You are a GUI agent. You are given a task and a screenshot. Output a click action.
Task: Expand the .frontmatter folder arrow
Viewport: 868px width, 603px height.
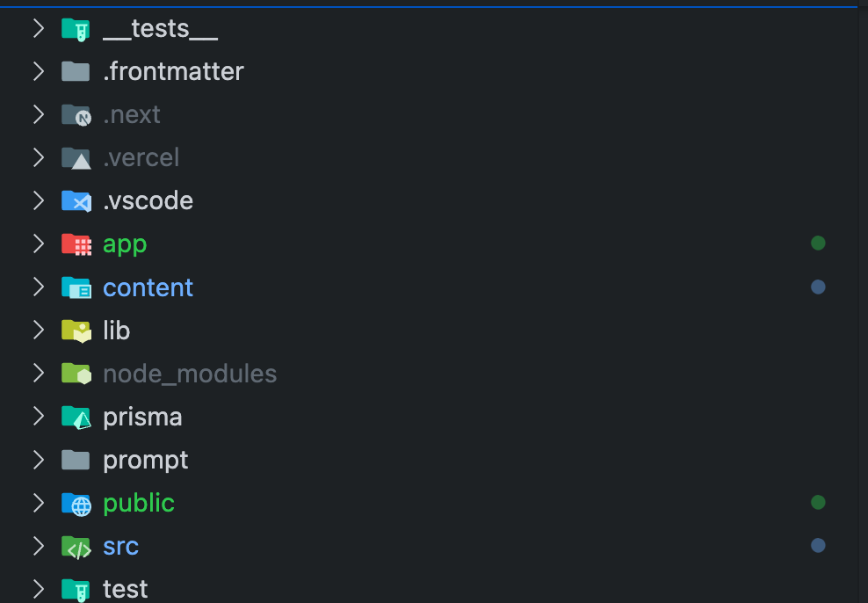click(38, 71)
